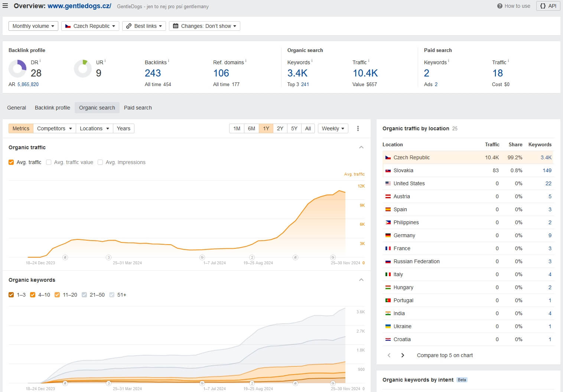Collapse the Organic keywords section

(361, 280)
